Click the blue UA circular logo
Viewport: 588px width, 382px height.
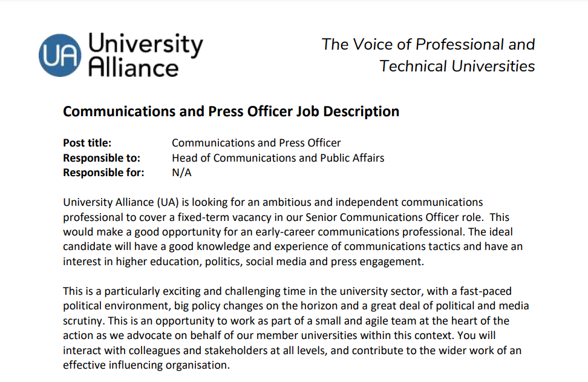click(x=60, y=56)
